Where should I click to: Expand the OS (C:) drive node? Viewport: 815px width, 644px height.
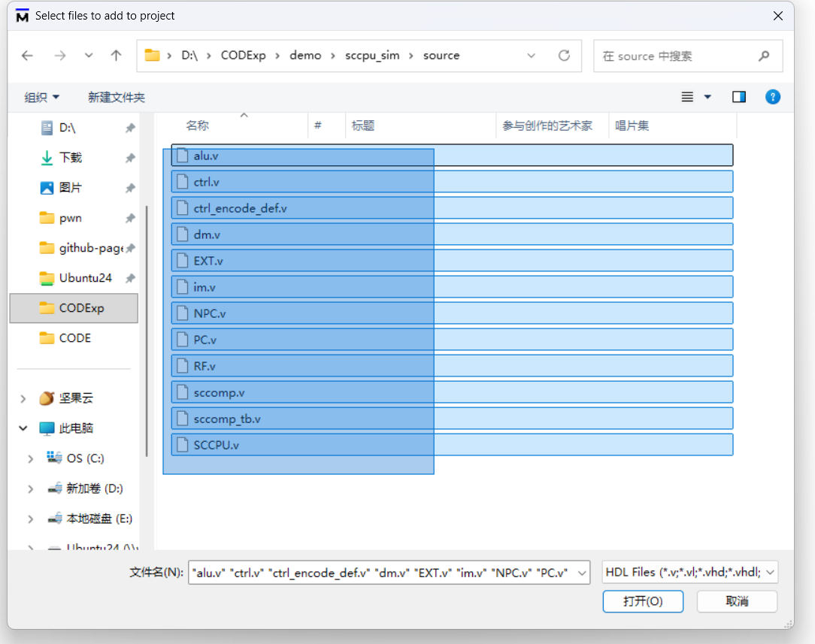(31, 458)
